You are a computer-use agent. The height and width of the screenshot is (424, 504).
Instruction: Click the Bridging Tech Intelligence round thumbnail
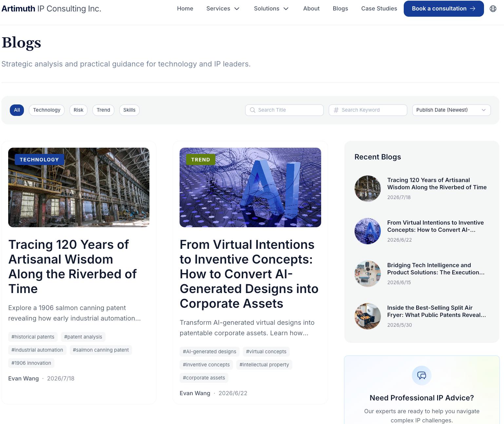click(x=368, y=274)
